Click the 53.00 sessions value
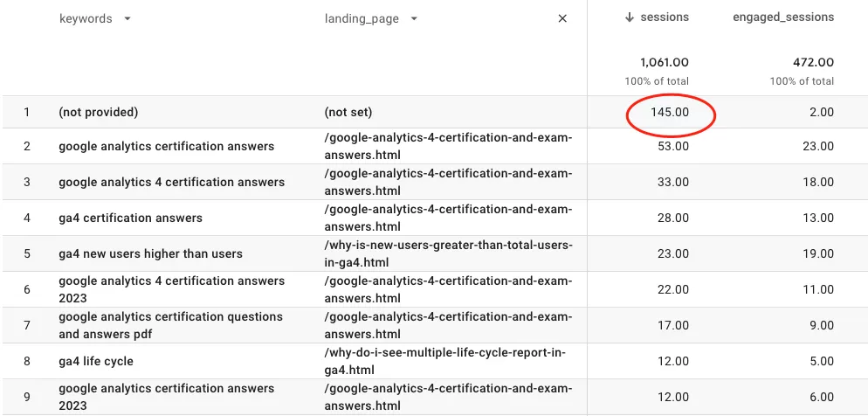 point(673,146)
